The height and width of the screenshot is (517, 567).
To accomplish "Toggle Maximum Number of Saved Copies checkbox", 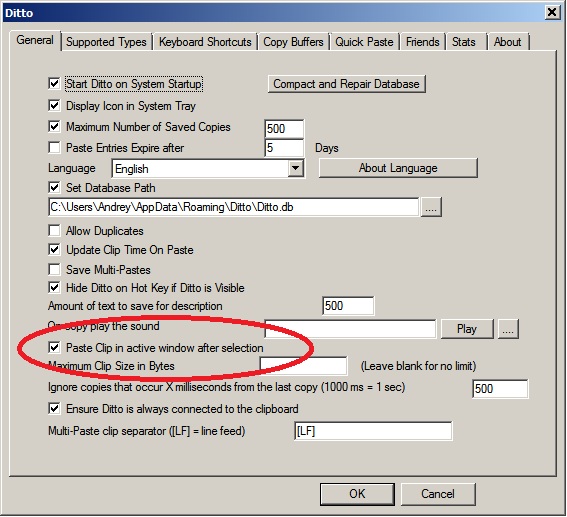I will (x=54, y=127).
